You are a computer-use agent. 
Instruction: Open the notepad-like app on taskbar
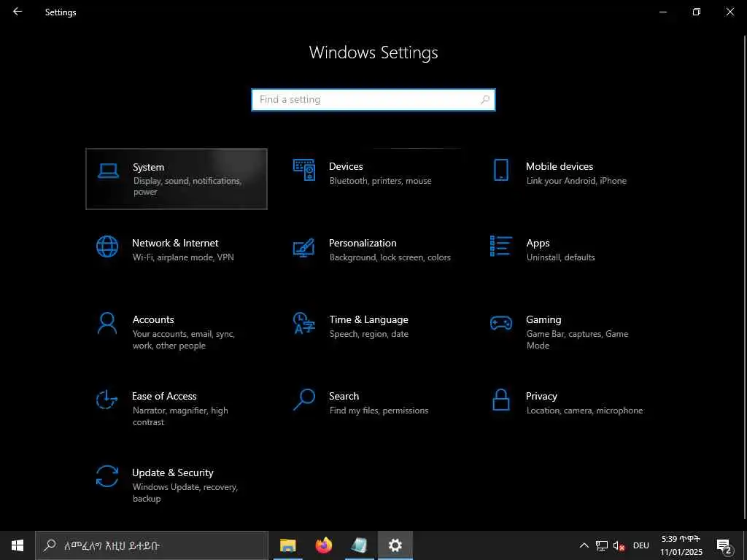coord(359,545)
